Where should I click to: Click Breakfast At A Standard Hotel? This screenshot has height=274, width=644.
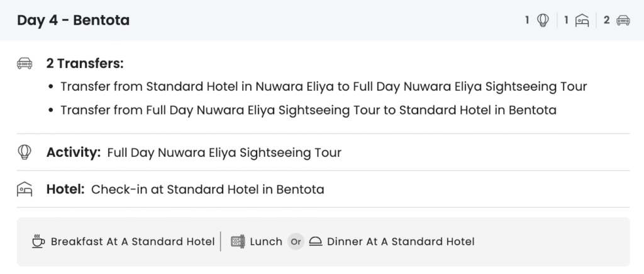132,241
